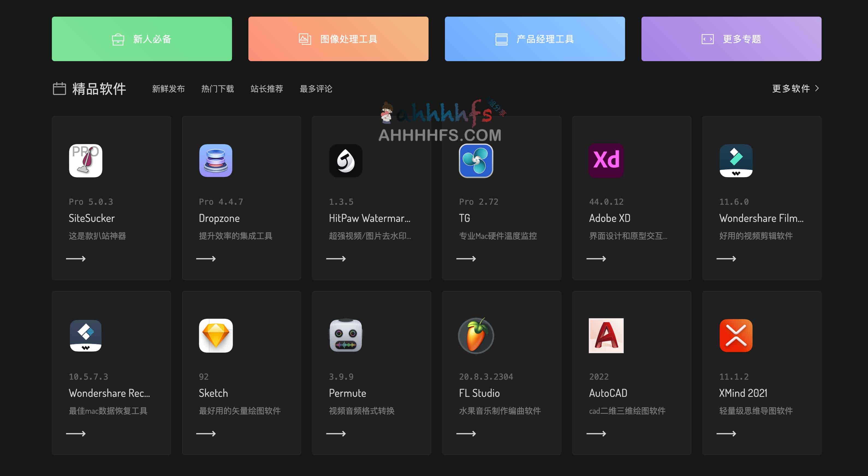Open the SiteSucker title link
Image resolution: width=868 pixels, height=476 pixels.
tap(92, 218)
